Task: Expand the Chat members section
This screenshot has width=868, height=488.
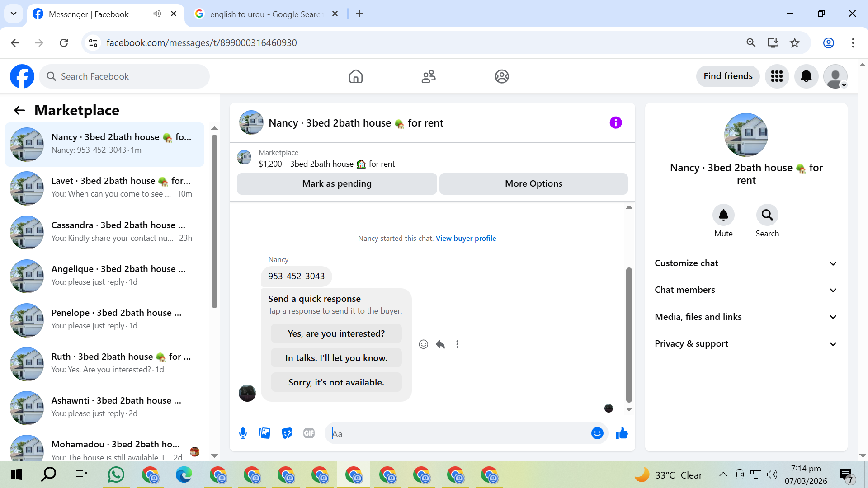Action: point(746,290)
